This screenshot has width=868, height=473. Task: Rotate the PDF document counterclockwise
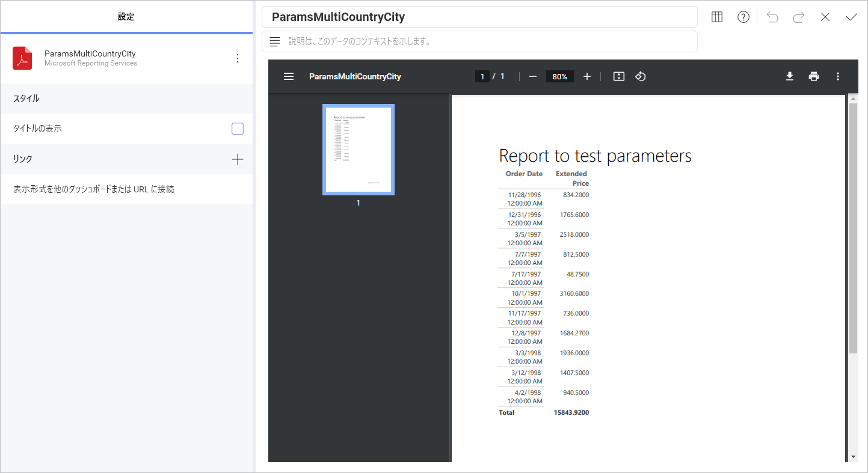click(641, 76)
